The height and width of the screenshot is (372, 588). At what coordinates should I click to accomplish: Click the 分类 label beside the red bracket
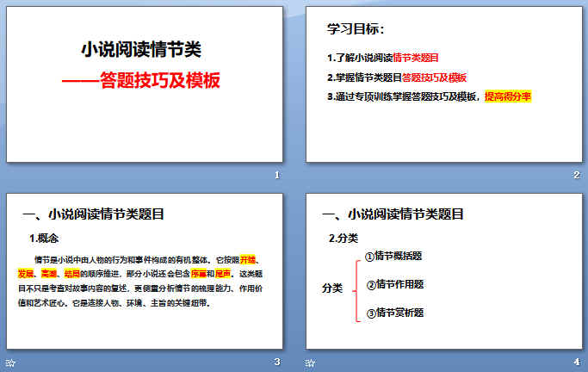pos(332,287)
